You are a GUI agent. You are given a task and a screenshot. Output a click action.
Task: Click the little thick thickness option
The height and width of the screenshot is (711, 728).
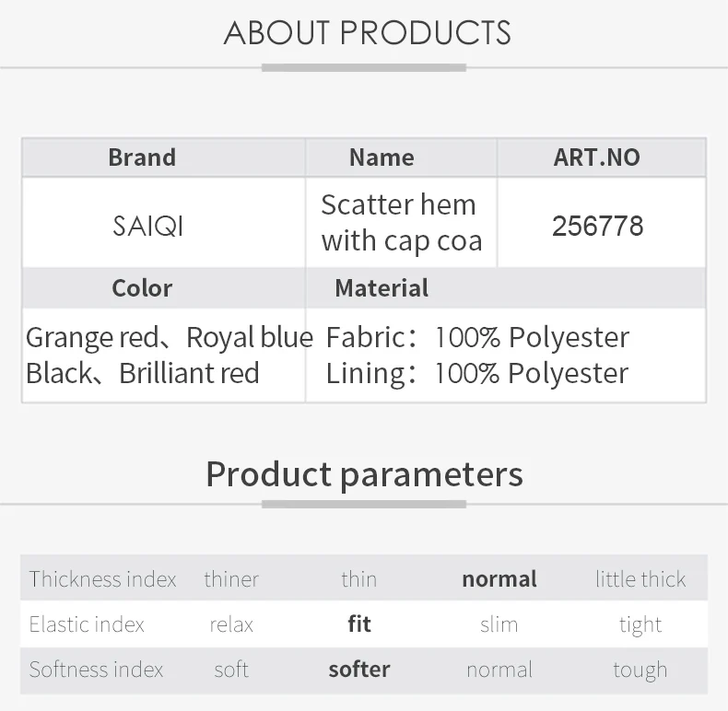tap(640, 578)
